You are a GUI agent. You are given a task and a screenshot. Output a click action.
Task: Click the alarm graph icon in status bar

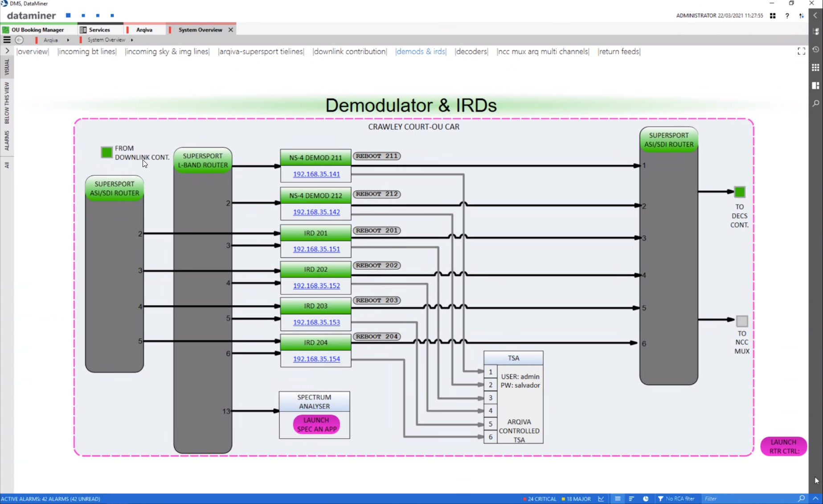(601, 499)
